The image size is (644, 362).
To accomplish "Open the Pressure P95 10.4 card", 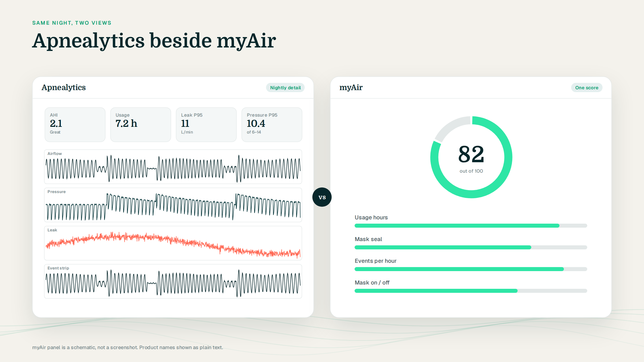I will (x=272, y=125).
